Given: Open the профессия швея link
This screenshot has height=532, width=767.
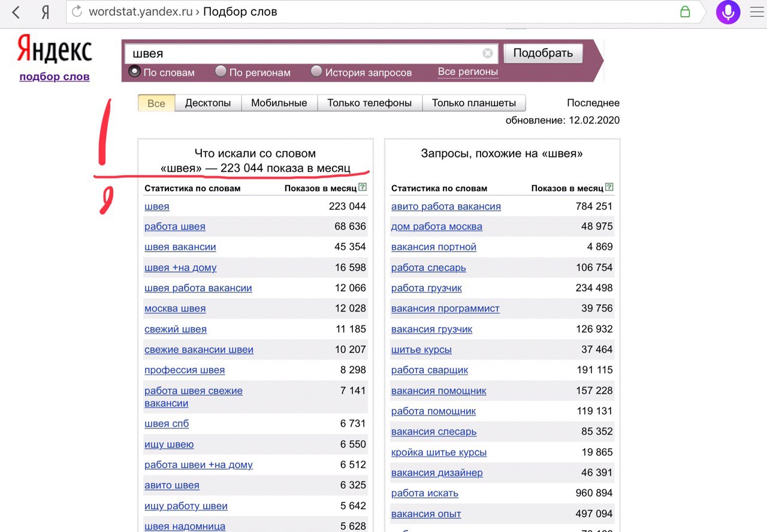Looking at the screenshot, I should [x=185, y=370].
